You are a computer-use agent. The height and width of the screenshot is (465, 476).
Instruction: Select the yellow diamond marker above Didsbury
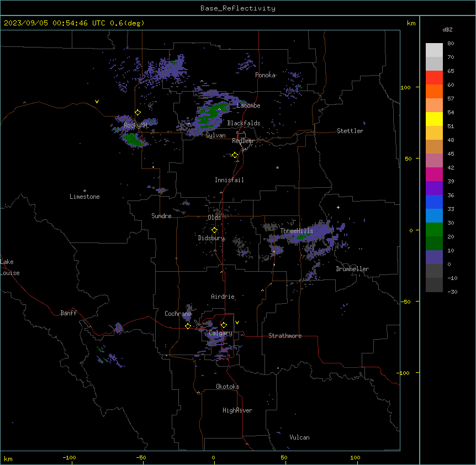tap(214, 230)
